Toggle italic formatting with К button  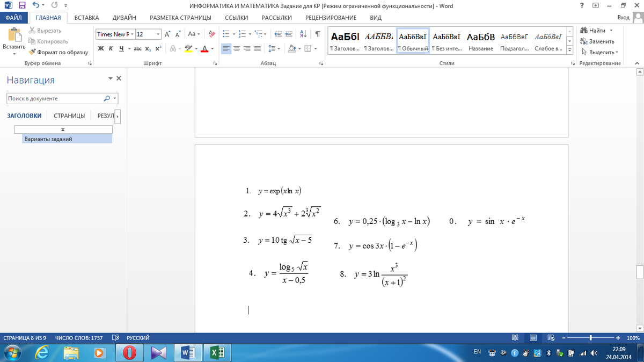(x=111, y=48)
